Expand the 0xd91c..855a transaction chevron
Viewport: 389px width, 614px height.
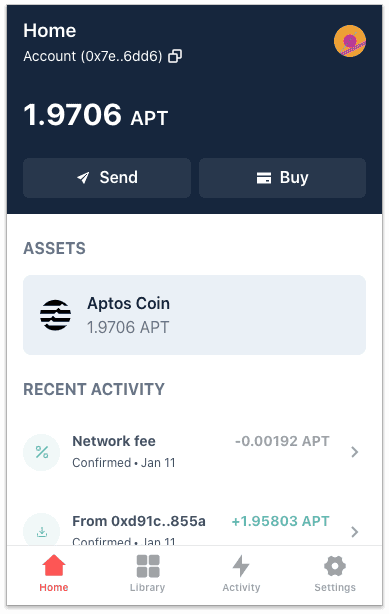(355, 532)
